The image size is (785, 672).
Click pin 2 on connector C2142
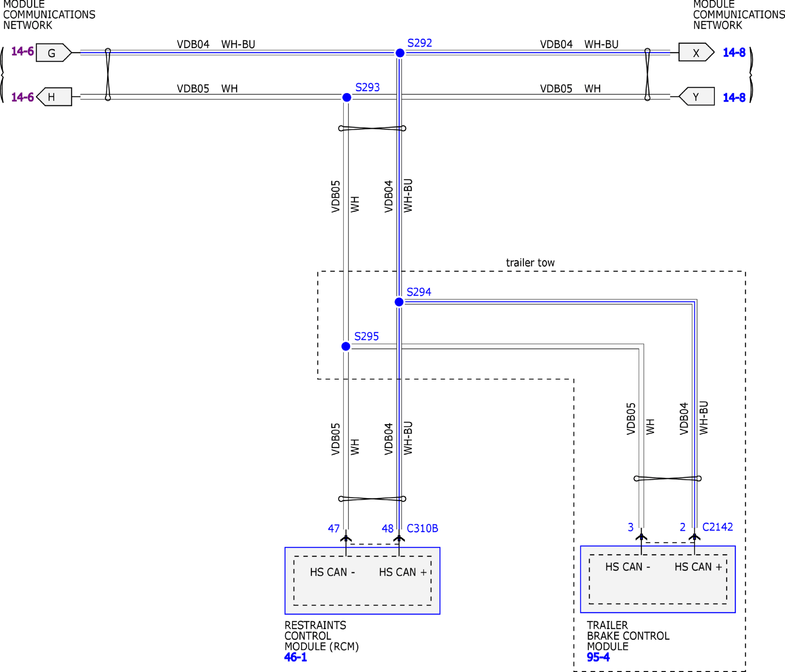682,527
